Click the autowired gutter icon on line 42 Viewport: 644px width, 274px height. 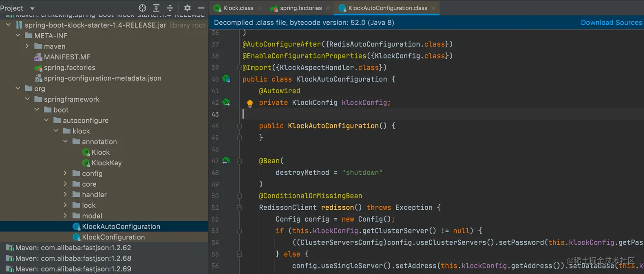(x=226, y=102)
